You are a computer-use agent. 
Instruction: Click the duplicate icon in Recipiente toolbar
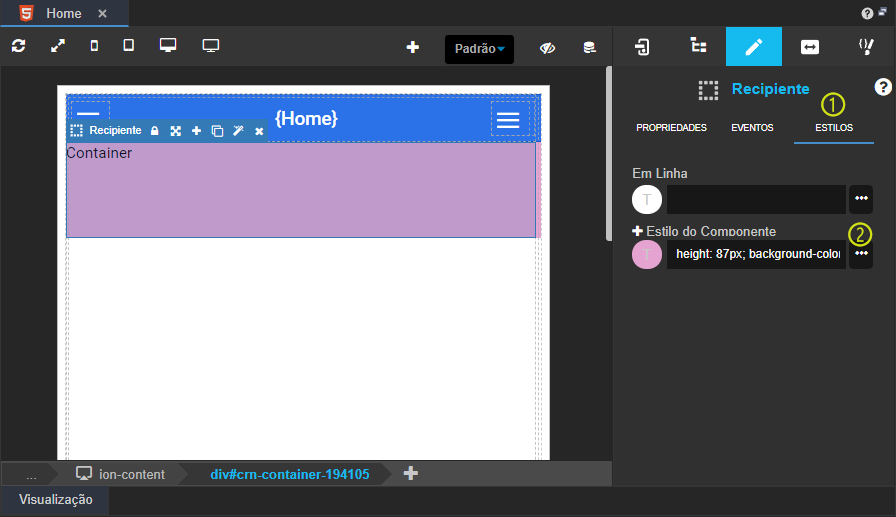[217, 131]
